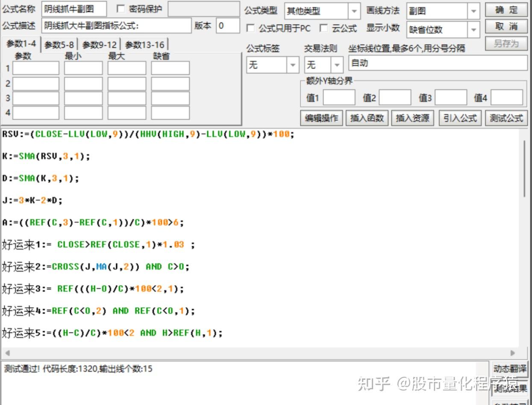The image size is (532, 405).
Task: Click the 值4 input field
Action: (507, 98)
